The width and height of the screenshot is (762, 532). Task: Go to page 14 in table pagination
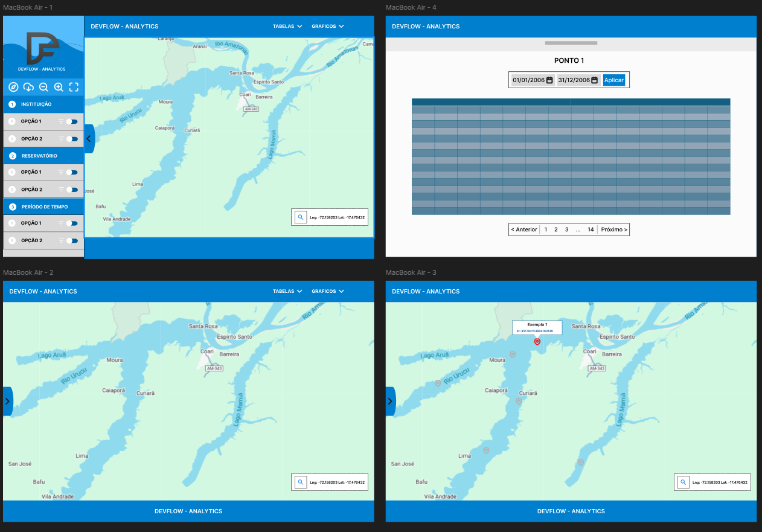[x=591, y=229]
